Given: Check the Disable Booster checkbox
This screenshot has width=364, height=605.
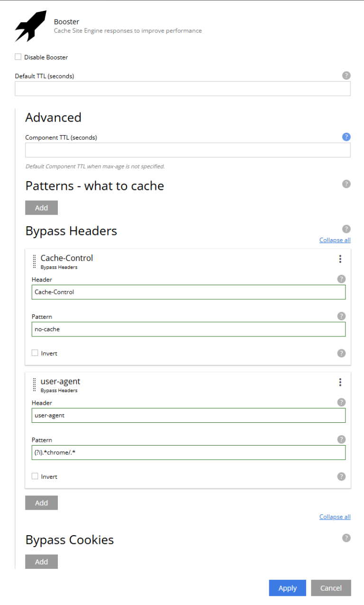Looking at the screenshot, I should [18, 56].
